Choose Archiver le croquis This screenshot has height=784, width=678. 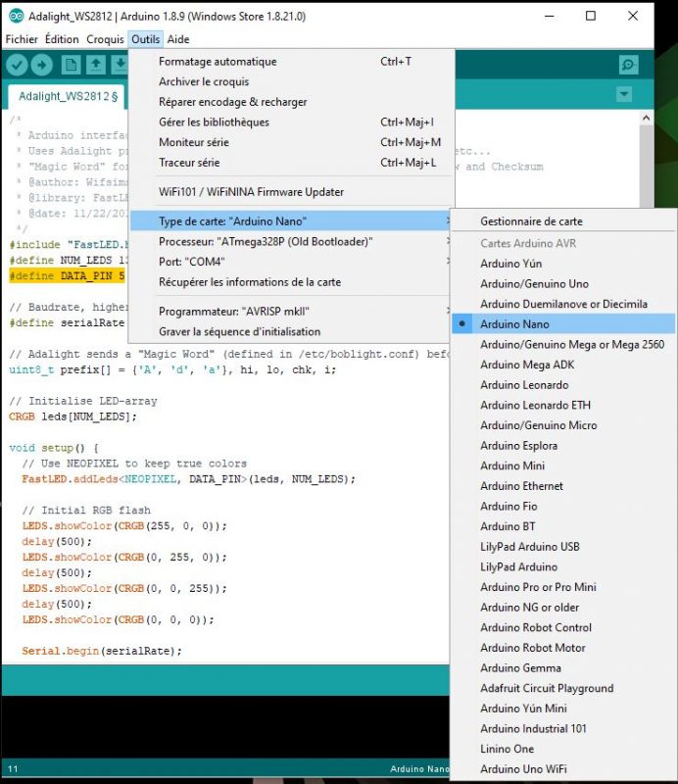click(292, 81)
